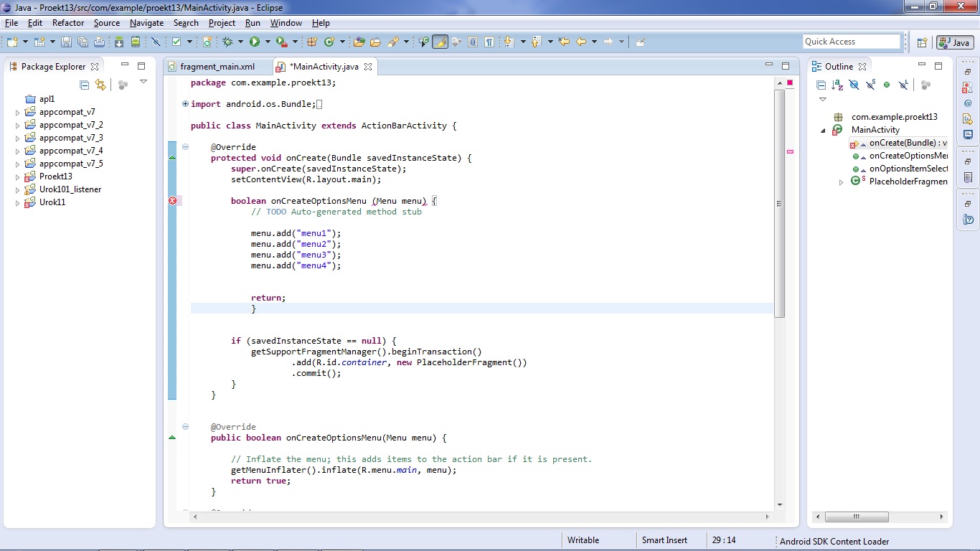Click the Open Type icon

click(359, 42)
